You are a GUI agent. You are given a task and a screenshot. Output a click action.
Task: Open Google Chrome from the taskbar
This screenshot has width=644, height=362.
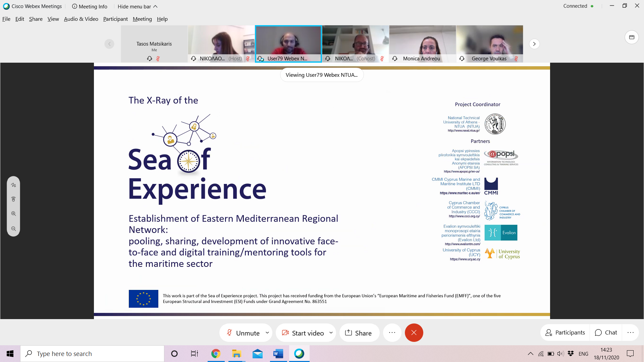tap(216, 354)
